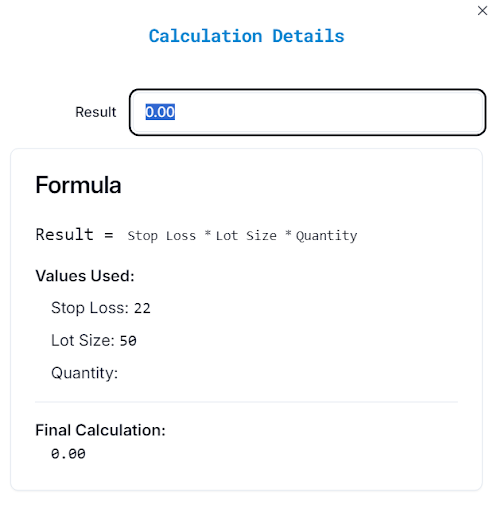
Task: Click the Formula heading
Action: (78, 185)
